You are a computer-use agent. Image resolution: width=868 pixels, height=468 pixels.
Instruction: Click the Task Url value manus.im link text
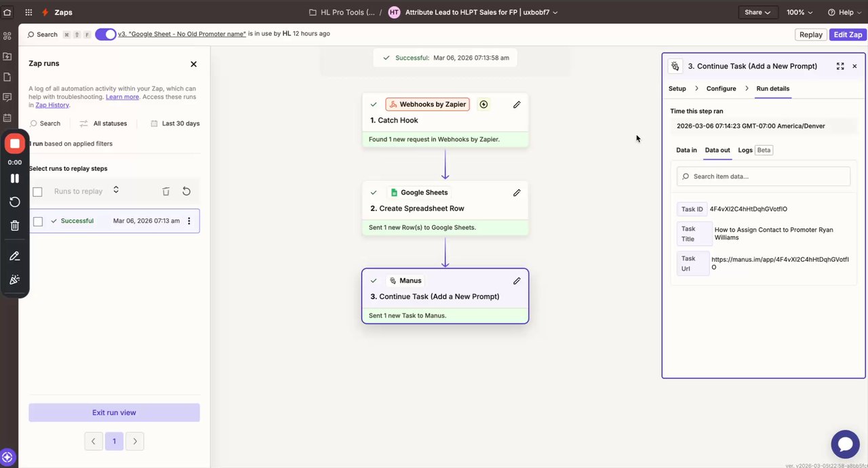(780, 263)
